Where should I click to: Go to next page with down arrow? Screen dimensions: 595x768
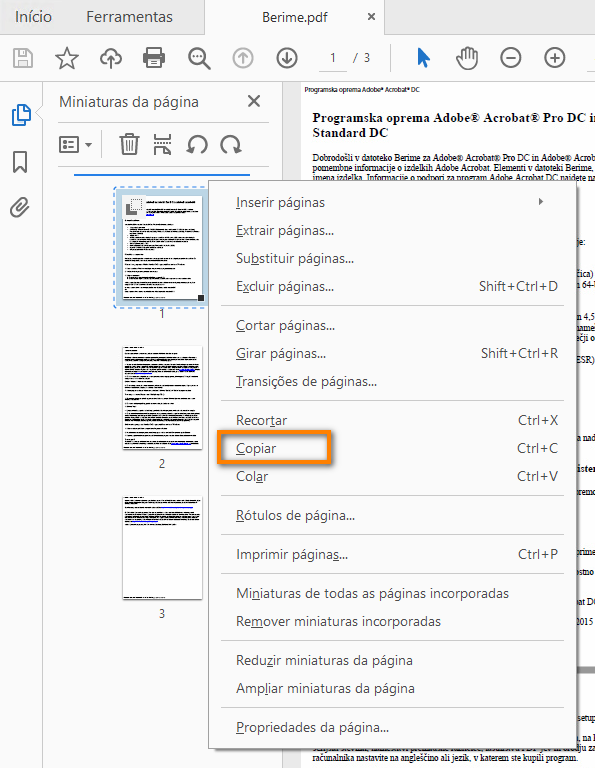click(x=287, y=58)
